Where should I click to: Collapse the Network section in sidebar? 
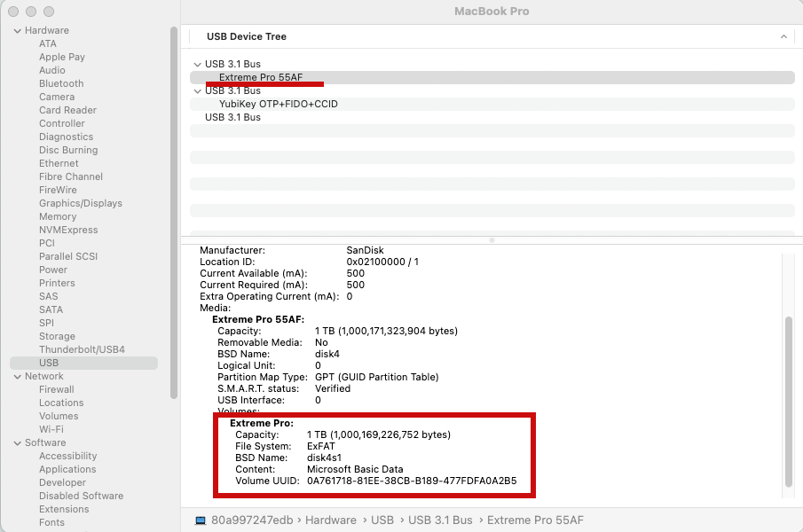[x=18, y=377]
